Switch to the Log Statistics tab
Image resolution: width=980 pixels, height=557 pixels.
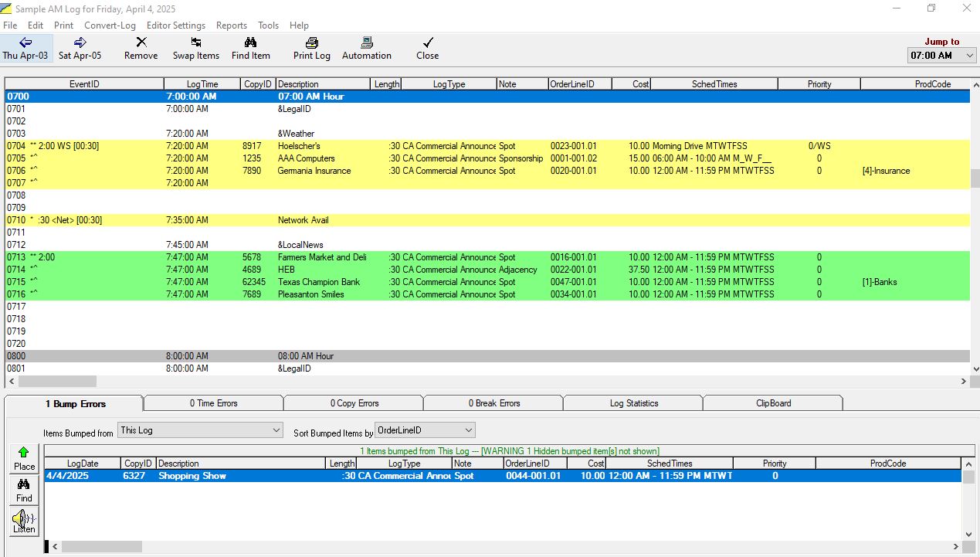pos(634,403)
